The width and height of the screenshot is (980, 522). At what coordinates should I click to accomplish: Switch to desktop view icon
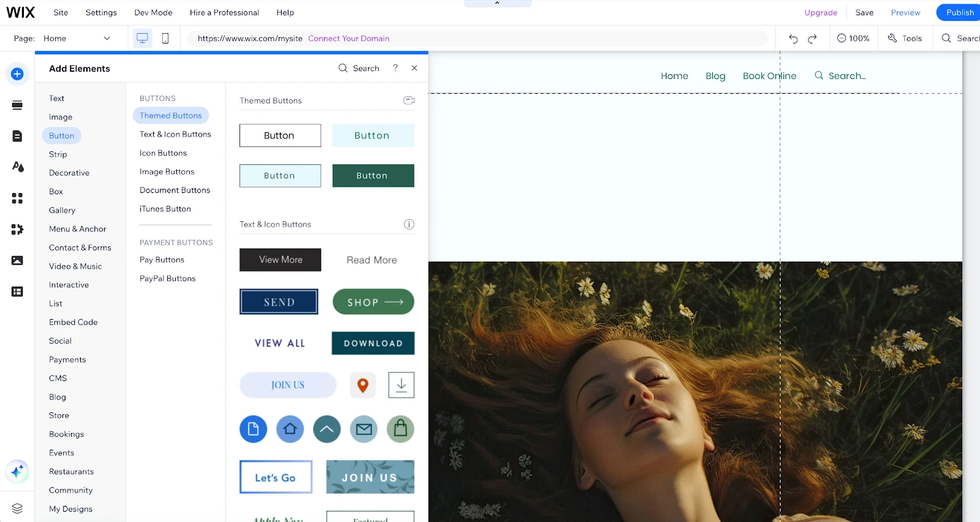(142, 38)
